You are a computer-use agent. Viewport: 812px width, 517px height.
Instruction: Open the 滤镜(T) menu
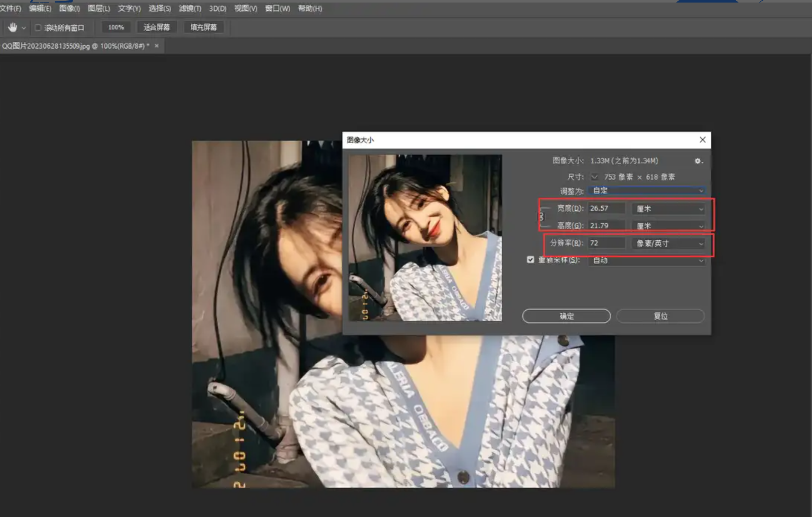[x=190, y=8]
